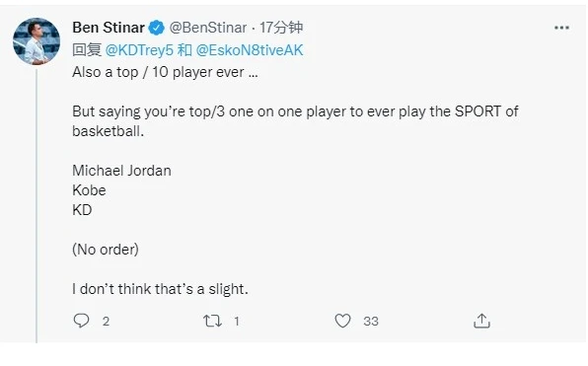
Task: Click the 'Michael Jordan' line in the tweet
Action: point(122,171)
